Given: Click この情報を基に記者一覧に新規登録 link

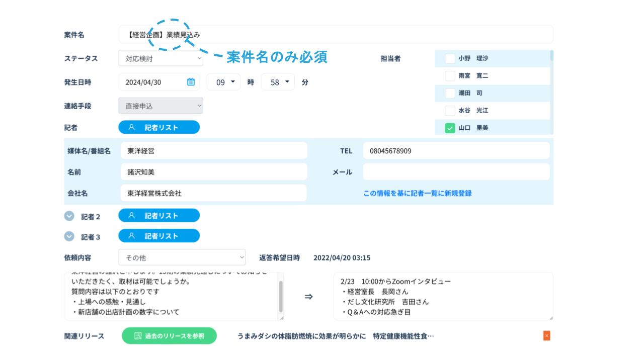Looking at the screenshot, I should point(417,193).
